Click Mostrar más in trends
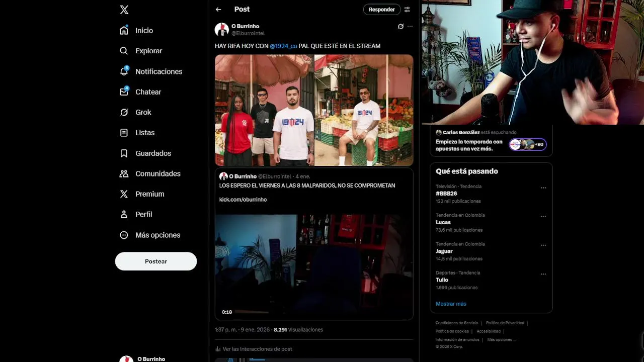The image size is (644, 362). coord(451,304)
